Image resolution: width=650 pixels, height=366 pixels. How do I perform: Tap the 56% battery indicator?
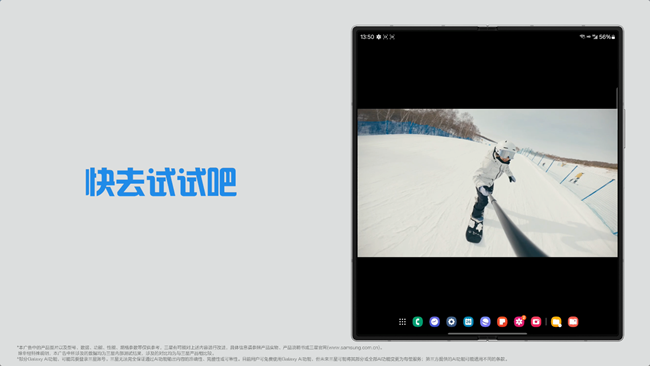tap(607, 37)
